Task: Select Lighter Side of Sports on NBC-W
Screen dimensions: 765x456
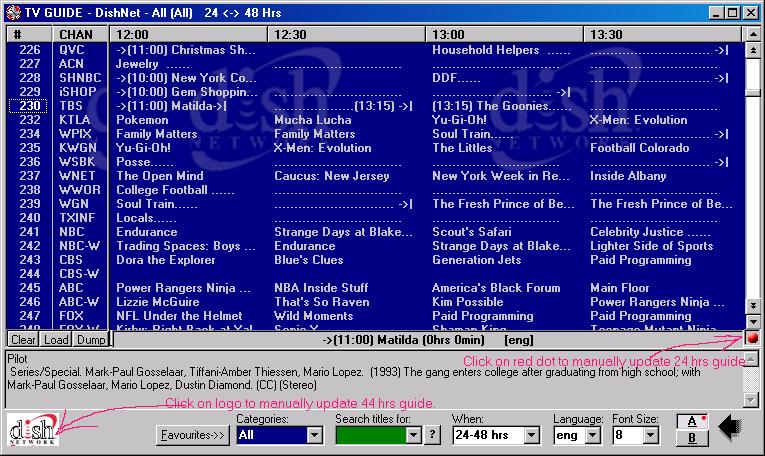Action: tap(651, 246)
